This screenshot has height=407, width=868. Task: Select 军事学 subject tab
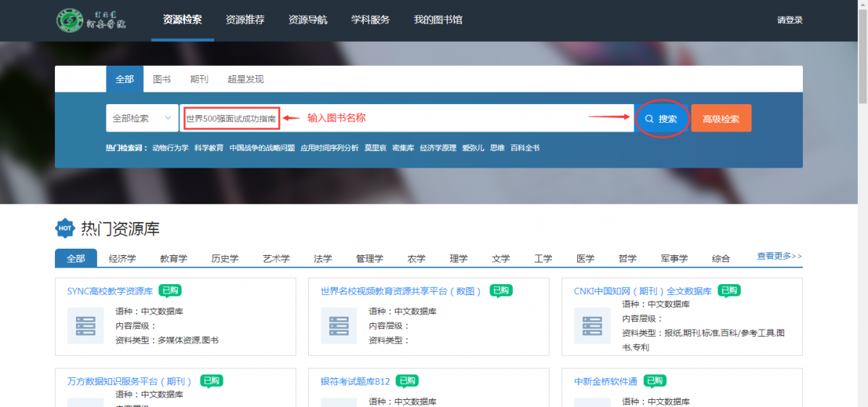click(674, 258)
